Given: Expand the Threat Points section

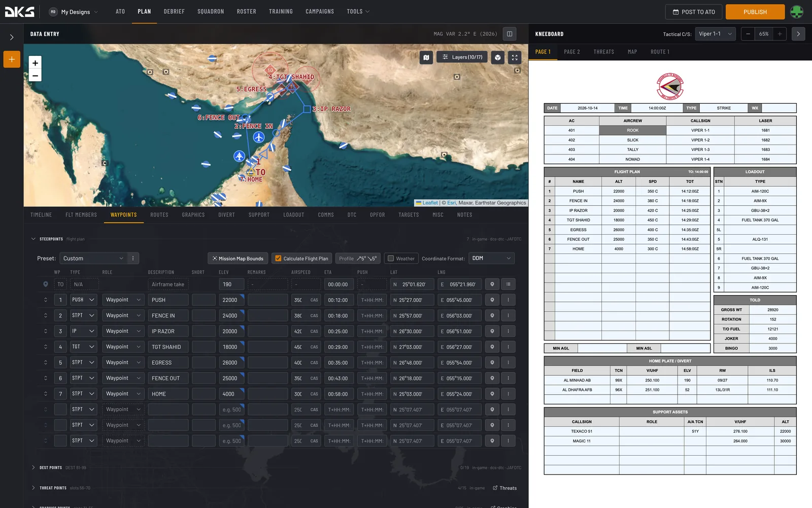Looking at the screenshot, I should coord(33,488).
